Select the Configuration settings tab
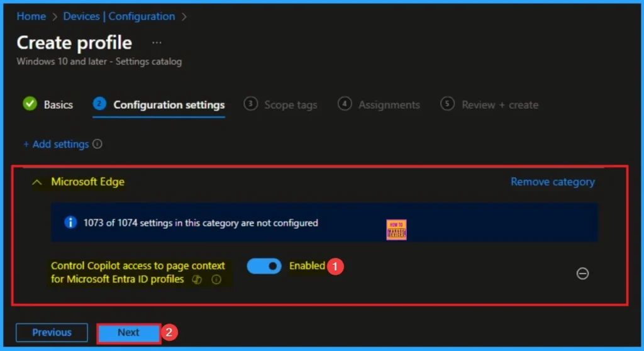 pyautogui.click(x=158, y=105)
